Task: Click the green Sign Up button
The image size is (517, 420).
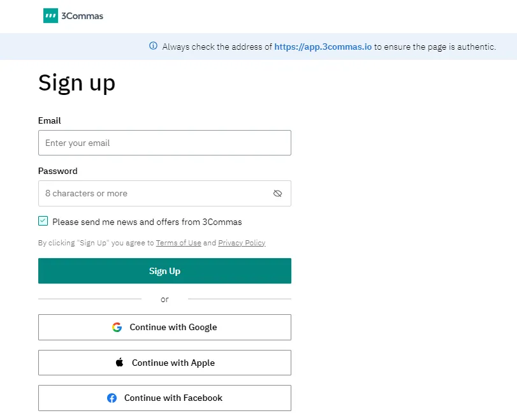Action: pyautogui.click(x=164, y=271)
